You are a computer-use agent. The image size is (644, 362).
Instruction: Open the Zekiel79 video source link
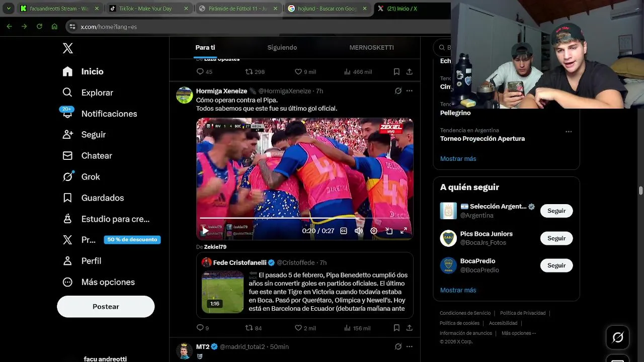[215, 247]
